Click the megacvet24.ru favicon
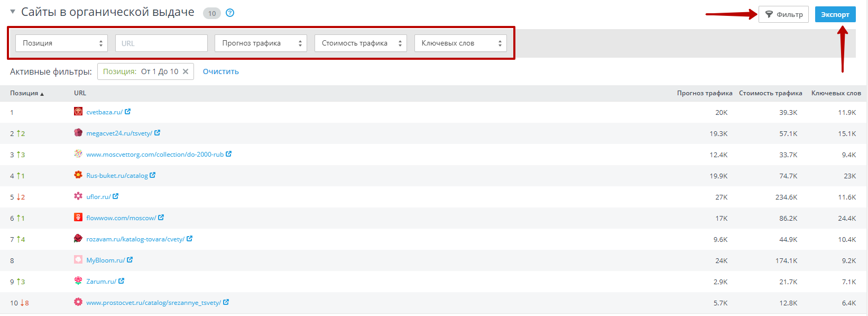Image resolution: width=868 pixels, height=316 pixels. coord(78,132)
